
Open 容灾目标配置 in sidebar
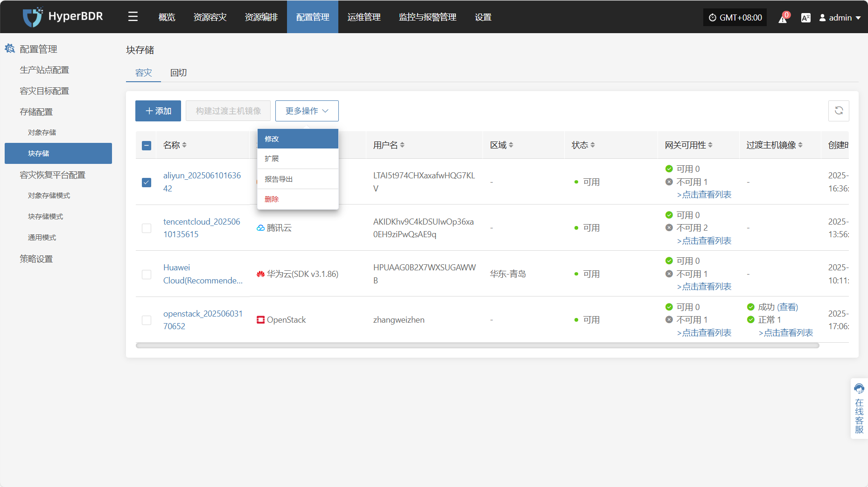click(x=44, y=91)
